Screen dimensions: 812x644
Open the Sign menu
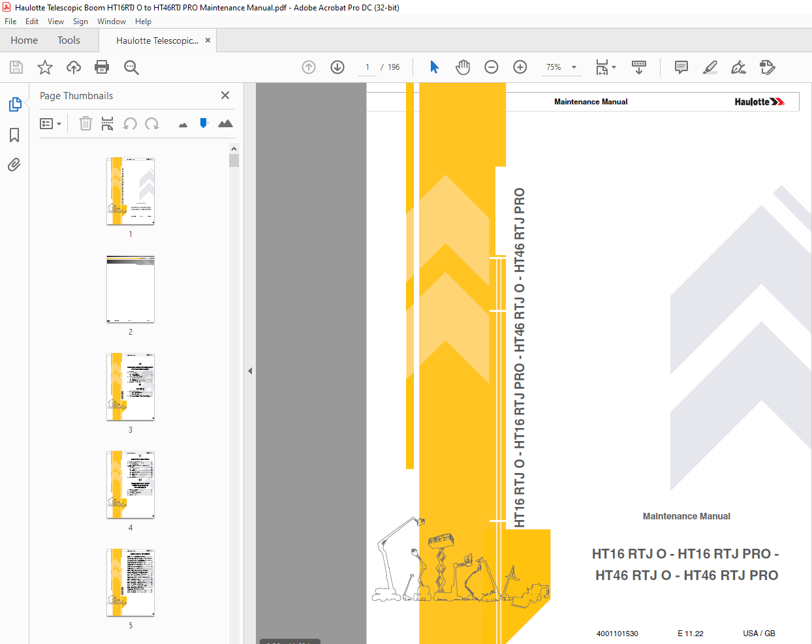pyautogui.click(x=80, y=22)
